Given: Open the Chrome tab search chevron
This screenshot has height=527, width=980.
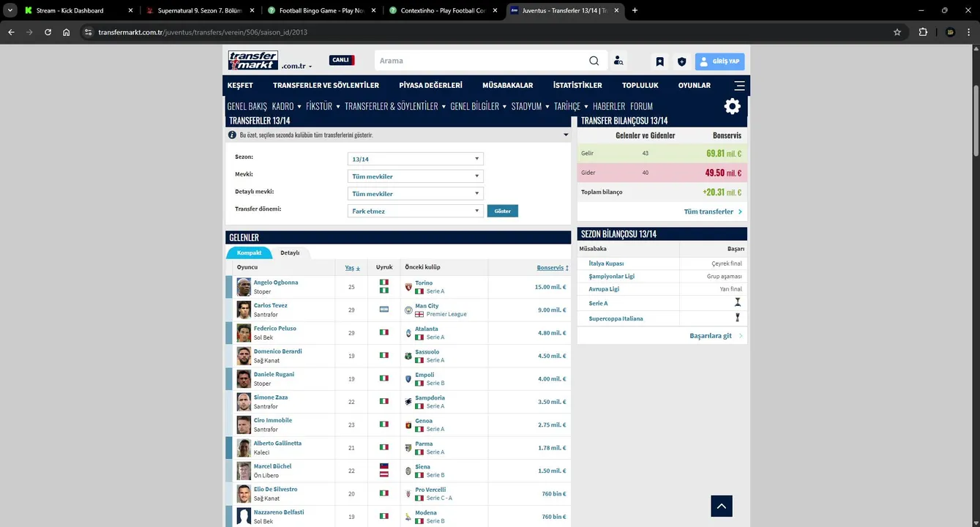Looking at the screenshot, I should (x=10, y=10).
